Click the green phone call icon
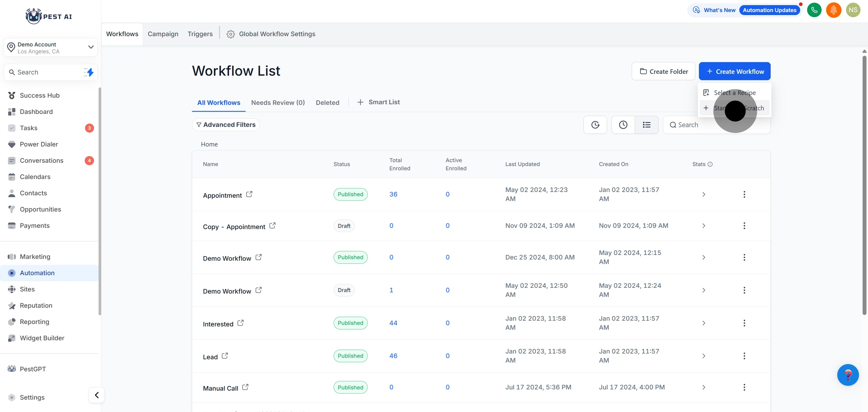This screenshot has height=412, width=868. click(814, 10)
